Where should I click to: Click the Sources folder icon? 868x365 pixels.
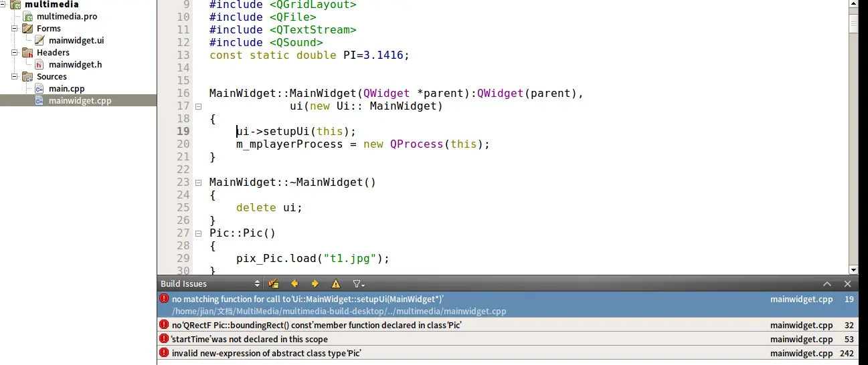click(27, 77)
